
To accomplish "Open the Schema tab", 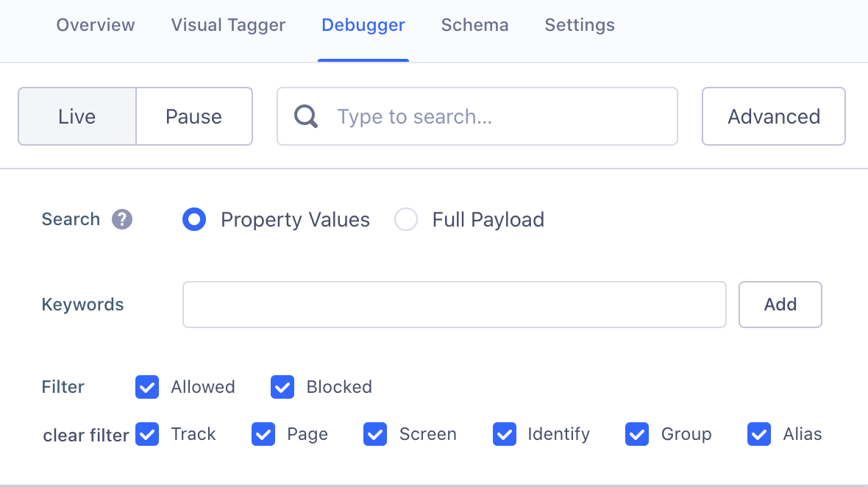I will point(474,24).
